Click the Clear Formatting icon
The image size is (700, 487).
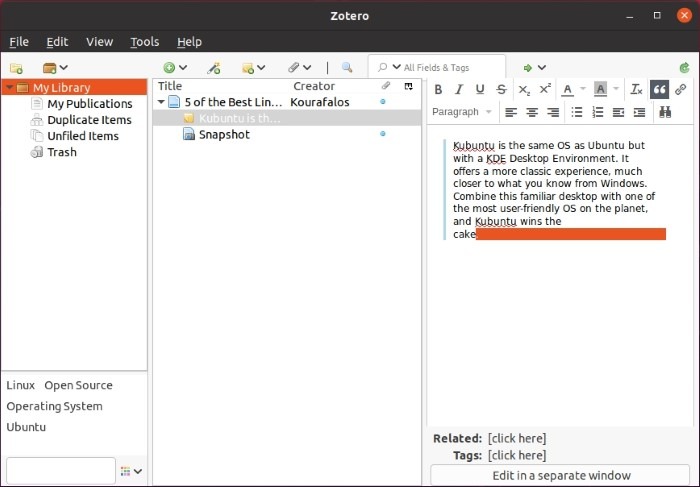coord(636,90)
